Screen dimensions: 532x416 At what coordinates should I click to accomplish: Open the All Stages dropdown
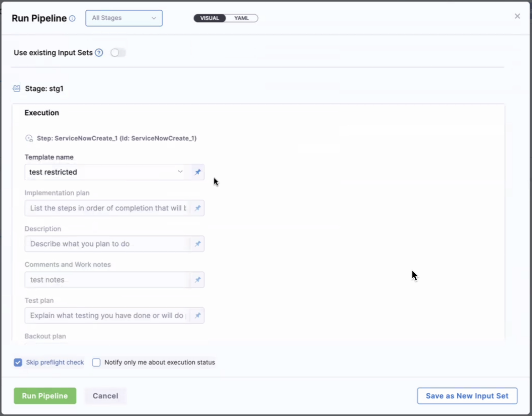pyautogui.click(x=124, y=18)
